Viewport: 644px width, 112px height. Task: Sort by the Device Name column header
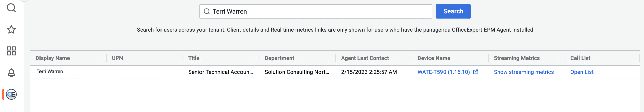(x=434, y=58)
